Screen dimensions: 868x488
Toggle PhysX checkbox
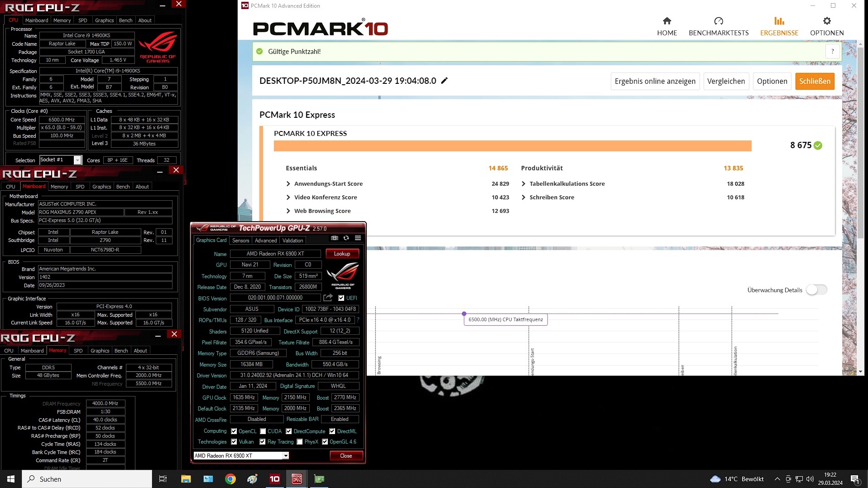pyautogui.click(x=300, y=442)
